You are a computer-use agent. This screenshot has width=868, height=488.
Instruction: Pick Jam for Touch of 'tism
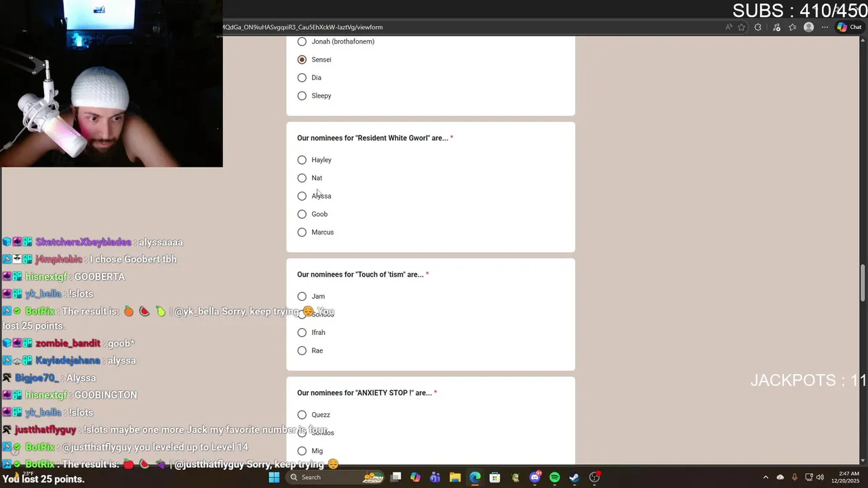point(302,296)
